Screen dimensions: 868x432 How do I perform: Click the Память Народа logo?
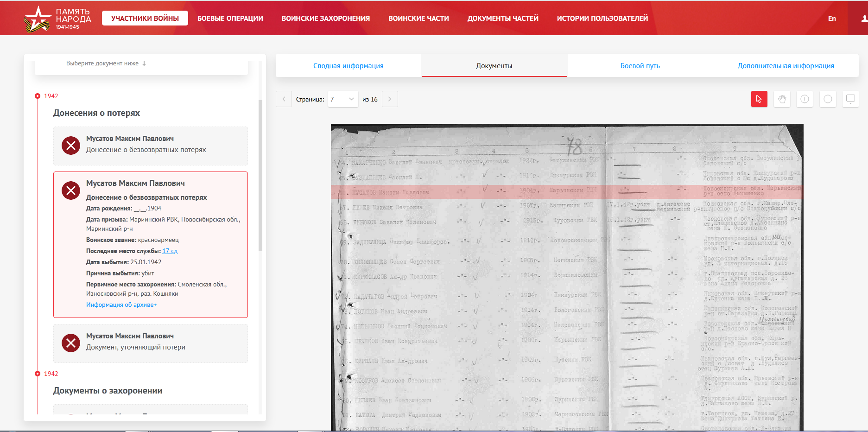57,19
